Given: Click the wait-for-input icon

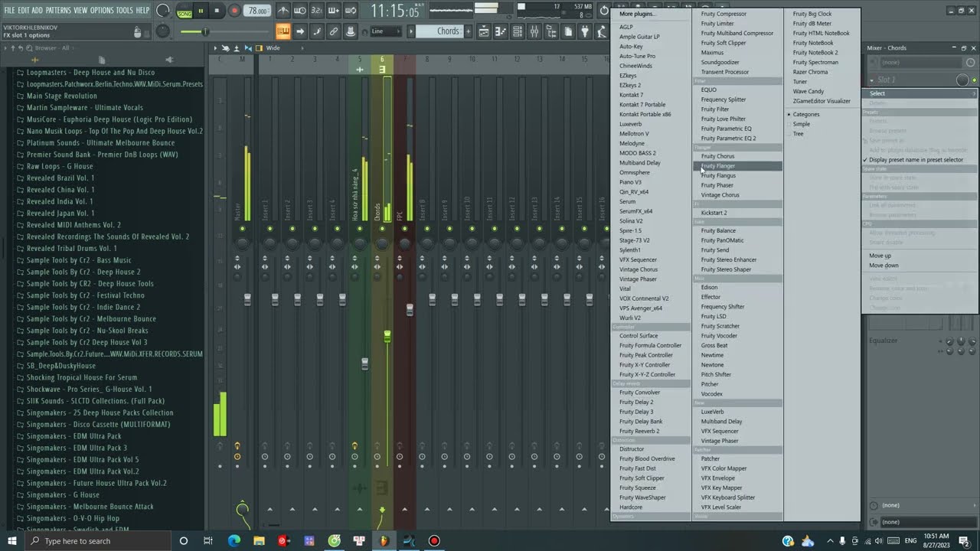Looking at the screenshot, I should 300,11.
